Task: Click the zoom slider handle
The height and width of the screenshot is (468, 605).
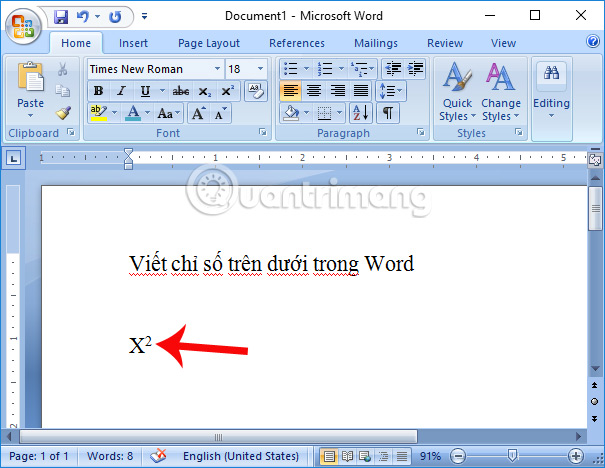Action: click(x=512, y=456)
